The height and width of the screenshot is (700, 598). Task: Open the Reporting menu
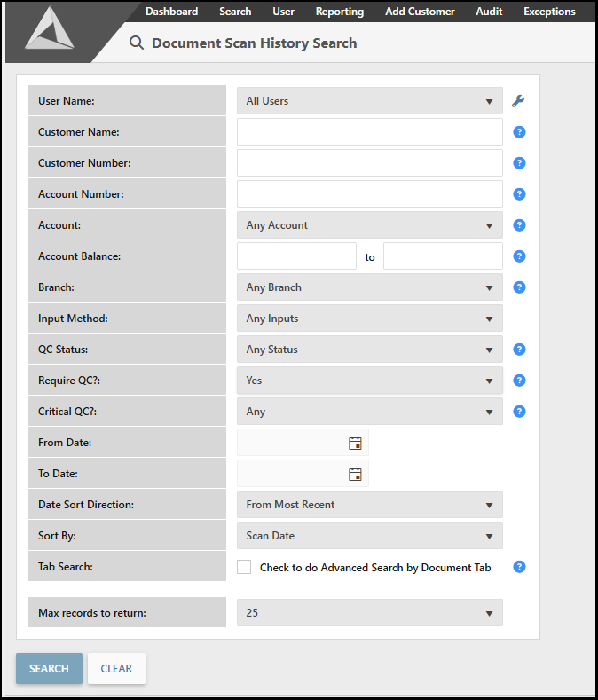pos(339,12)
